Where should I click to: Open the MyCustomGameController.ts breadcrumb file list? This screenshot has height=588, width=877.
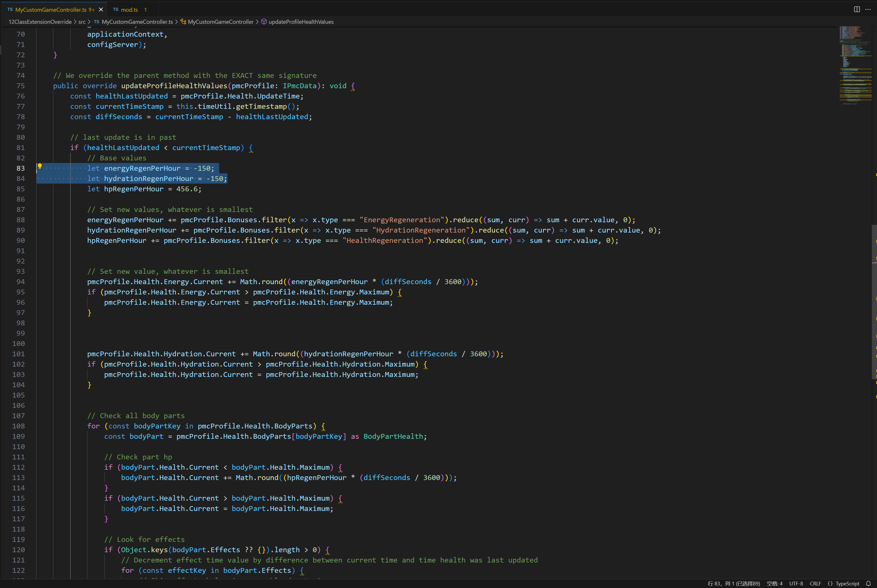pos(137,22)
